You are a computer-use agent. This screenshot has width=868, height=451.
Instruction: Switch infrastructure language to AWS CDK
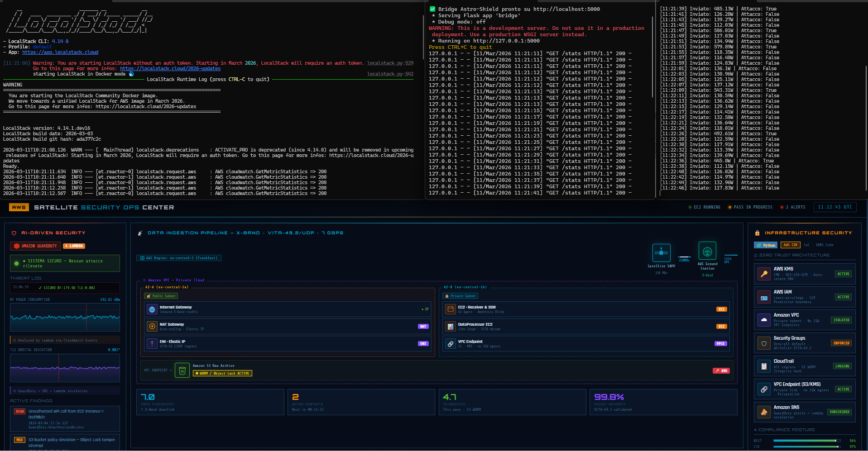click(790, 245)
